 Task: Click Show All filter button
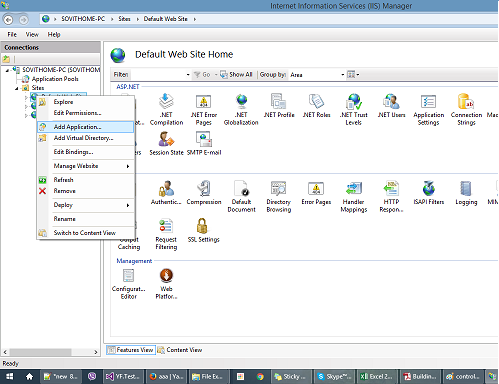coord(237,75)
